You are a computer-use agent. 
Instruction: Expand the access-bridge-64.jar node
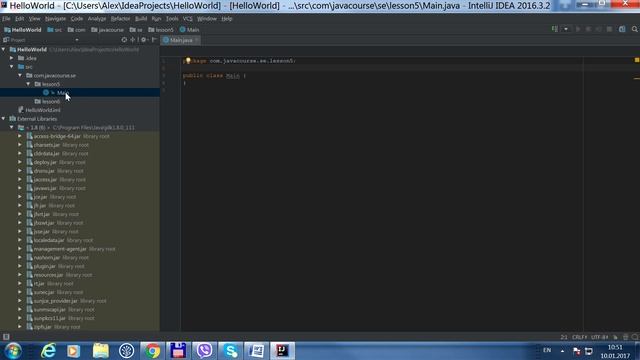[x=20, y=136]
